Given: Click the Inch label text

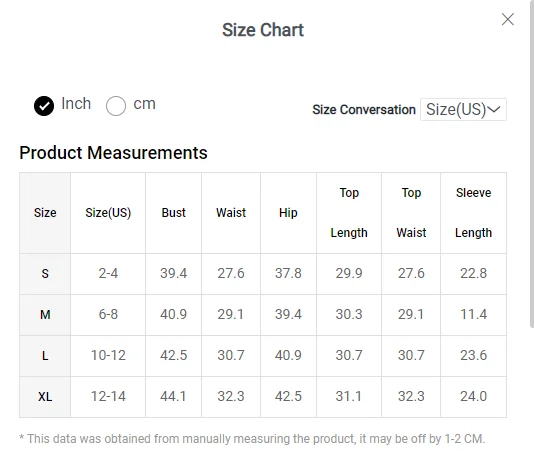Looking at the screenshot, I should (x=76, y=104).
